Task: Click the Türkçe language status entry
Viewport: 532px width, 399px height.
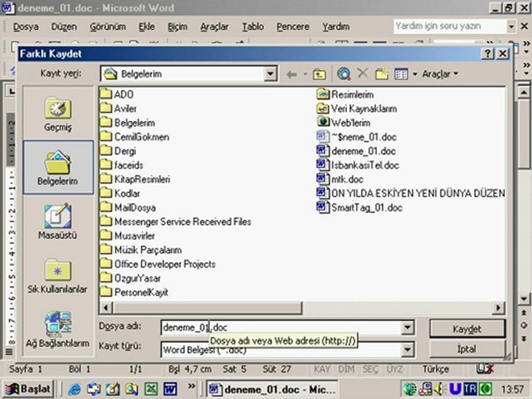Action: [x=436, y=369]
